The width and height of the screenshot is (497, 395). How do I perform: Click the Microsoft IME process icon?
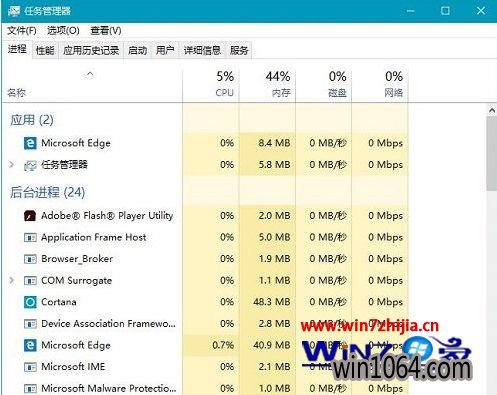pos(30,367)
